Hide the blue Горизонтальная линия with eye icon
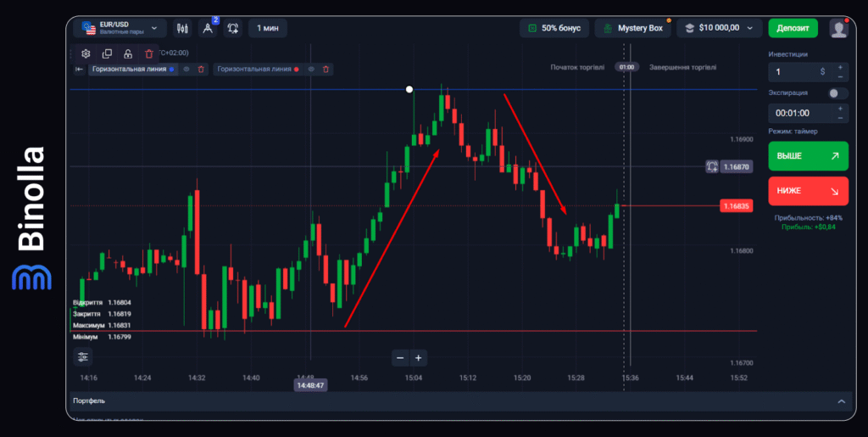 (186, 69)
